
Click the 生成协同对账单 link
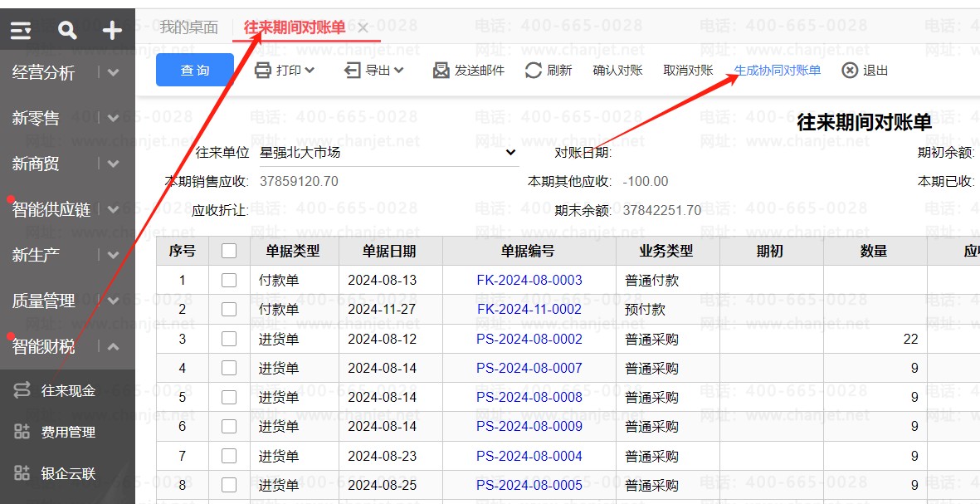point(777,71)
